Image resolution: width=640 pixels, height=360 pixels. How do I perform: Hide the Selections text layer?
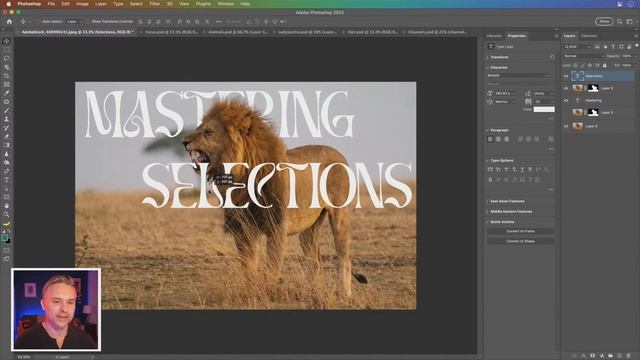(x=566, y=76)
